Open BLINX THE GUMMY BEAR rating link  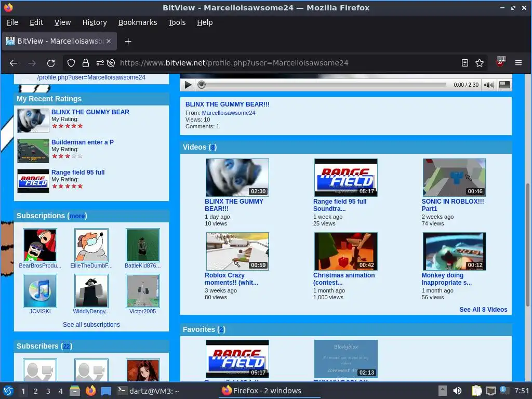[90, 112]
